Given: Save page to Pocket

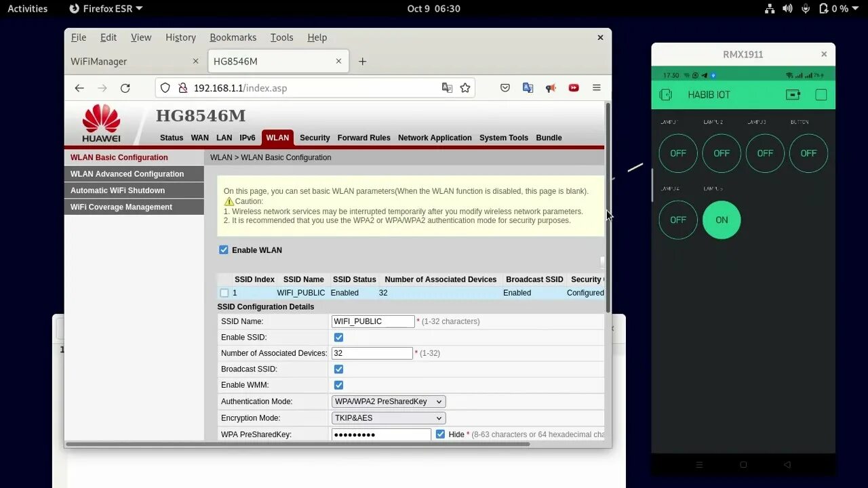Looking at the screenshot, I should pos(505,88).
